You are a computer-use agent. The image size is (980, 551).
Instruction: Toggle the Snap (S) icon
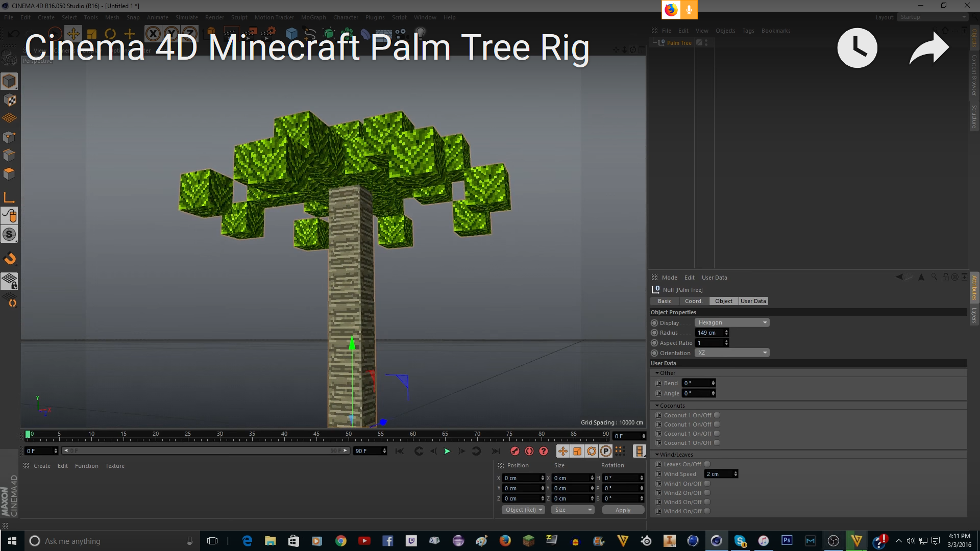click(x=9, y=234)
